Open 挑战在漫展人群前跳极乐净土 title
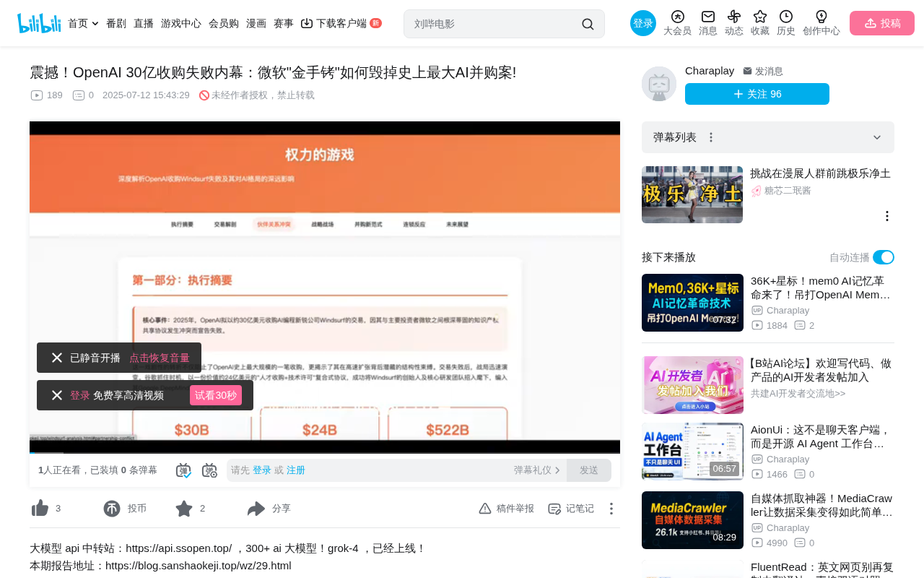Viewport: 924px width, 578px height. click(820, 173)
